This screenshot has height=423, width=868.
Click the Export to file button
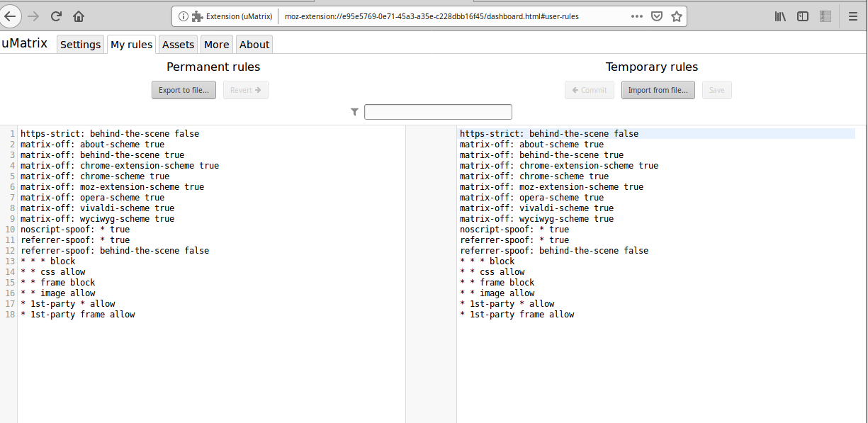click(x=184, y=90)
